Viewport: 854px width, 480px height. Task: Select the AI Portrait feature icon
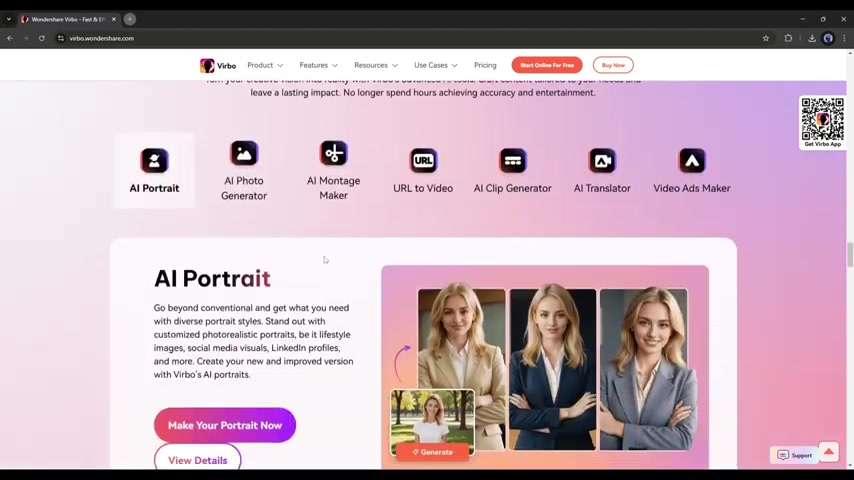click(154, 161)
